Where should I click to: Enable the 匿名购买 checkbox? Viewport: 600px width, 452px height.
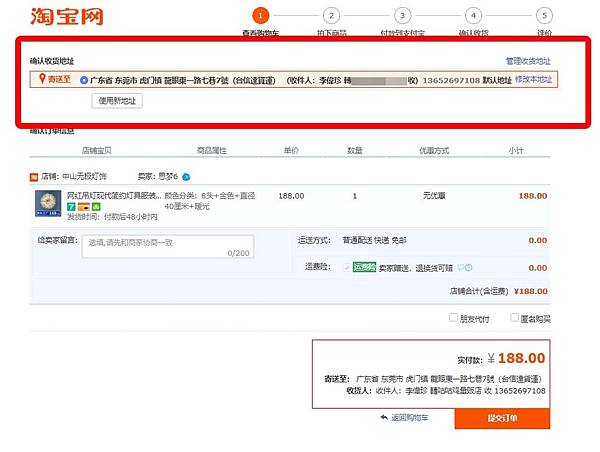click(515, 318)
